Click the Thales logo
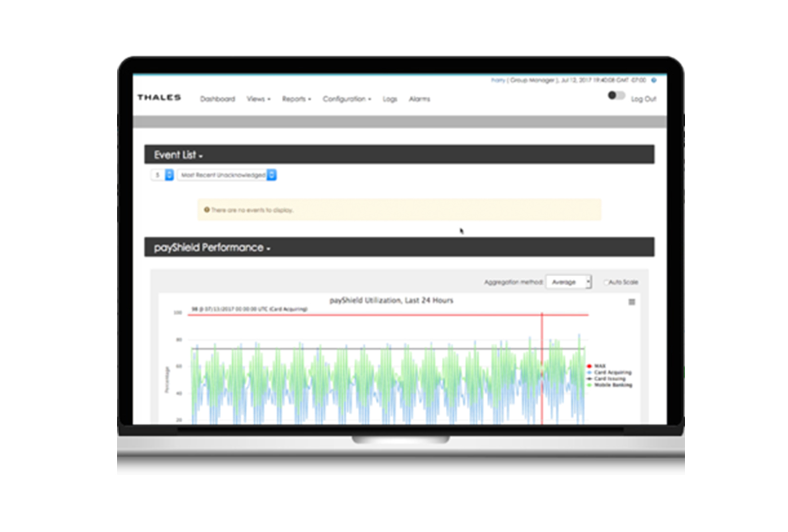Image resolution: width=788 pixels, height=532 pixels. coord(159,98)
